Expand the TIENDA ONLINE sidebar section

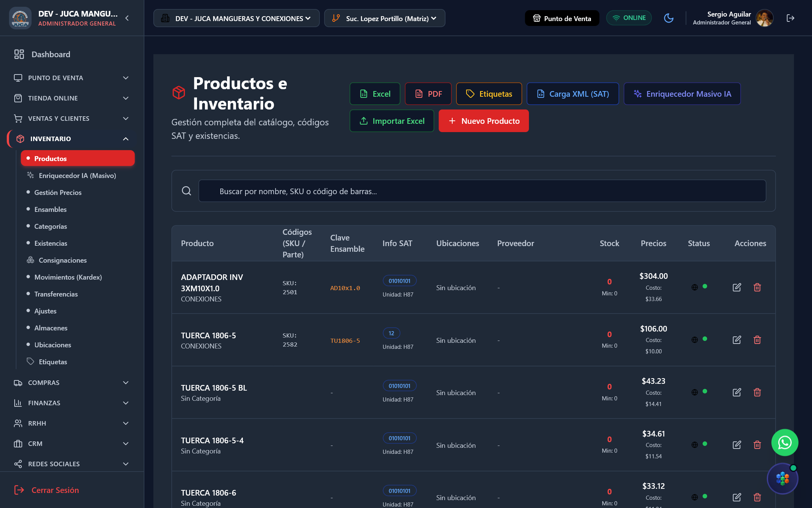pos(71,98)
